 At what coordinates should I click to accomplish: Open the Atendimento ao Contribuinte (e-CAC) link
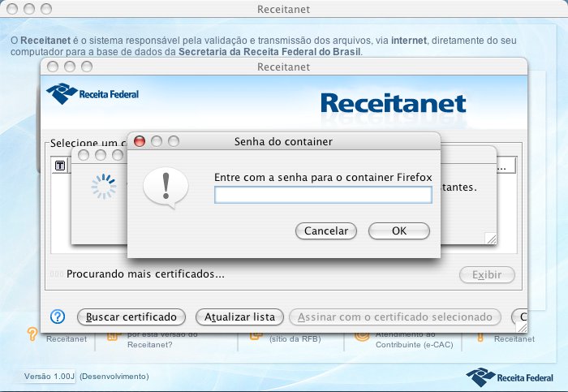click(414, 339)
